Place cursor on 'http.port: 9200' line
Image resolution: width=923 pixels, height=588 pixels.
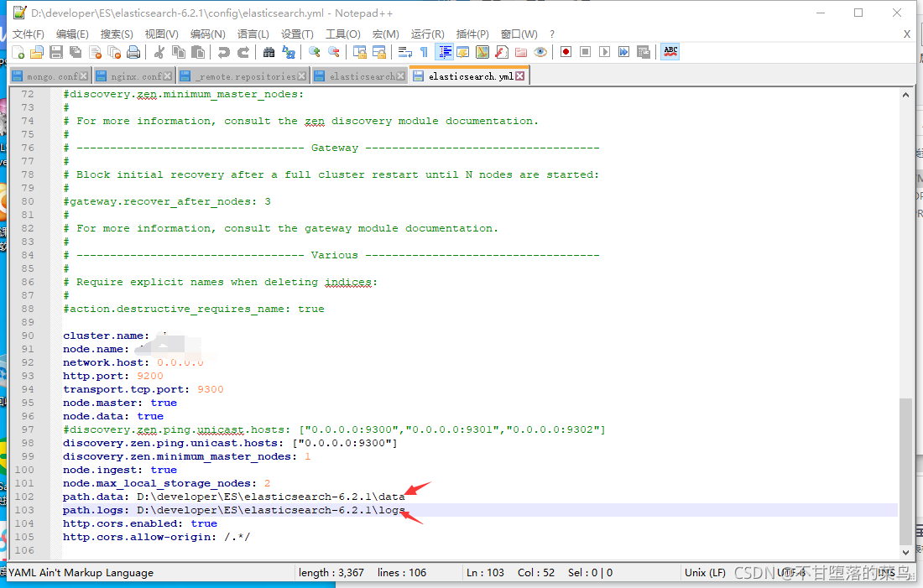[113, 376]
